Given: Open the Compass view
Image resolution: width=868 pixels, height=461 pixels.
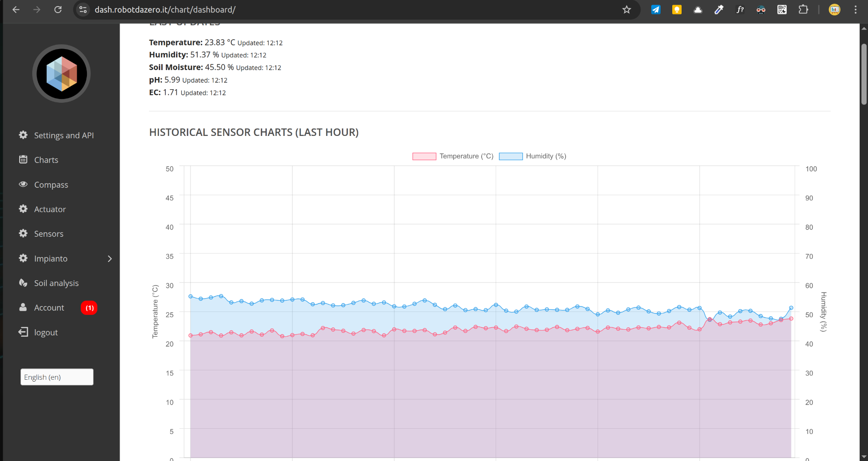Looking at the screenshot, I should [x=51, y=184].
